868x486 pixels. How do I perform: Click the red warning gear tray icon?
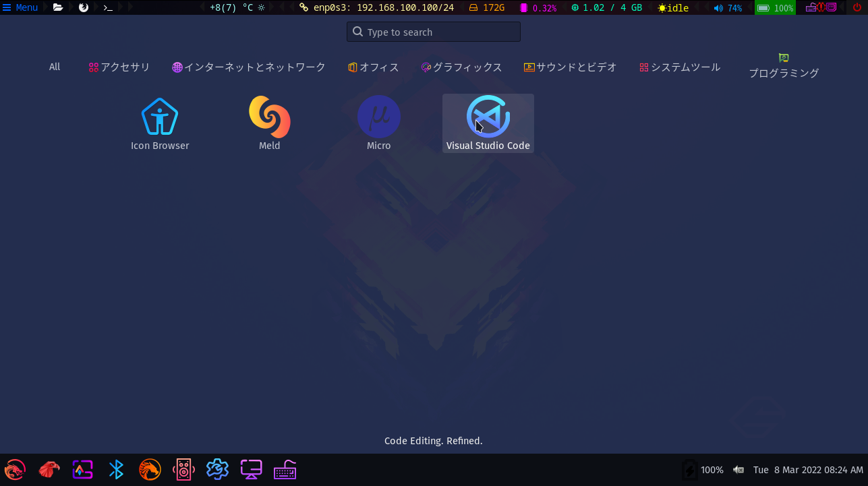click(821, 7)
